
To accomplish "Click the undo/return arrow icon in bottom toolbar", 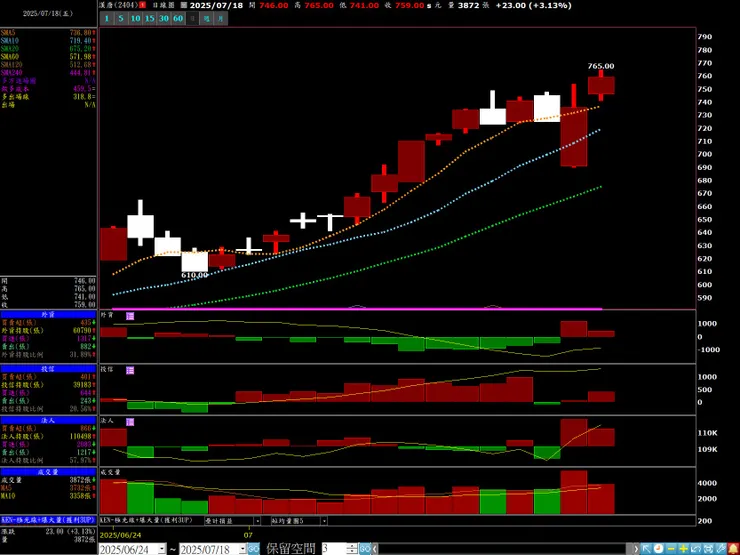I will point(695,549).
